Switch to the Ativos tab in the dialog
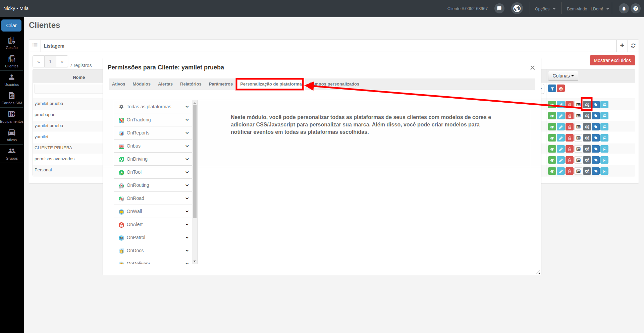The image size is (644, 333). [118, 84]
